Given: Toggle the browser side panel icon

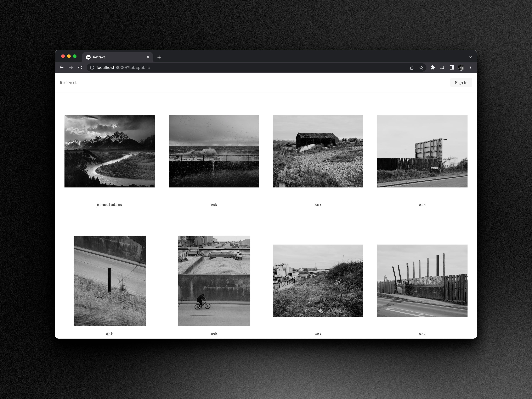Looking at the screenshot, I should coord(451,68).
